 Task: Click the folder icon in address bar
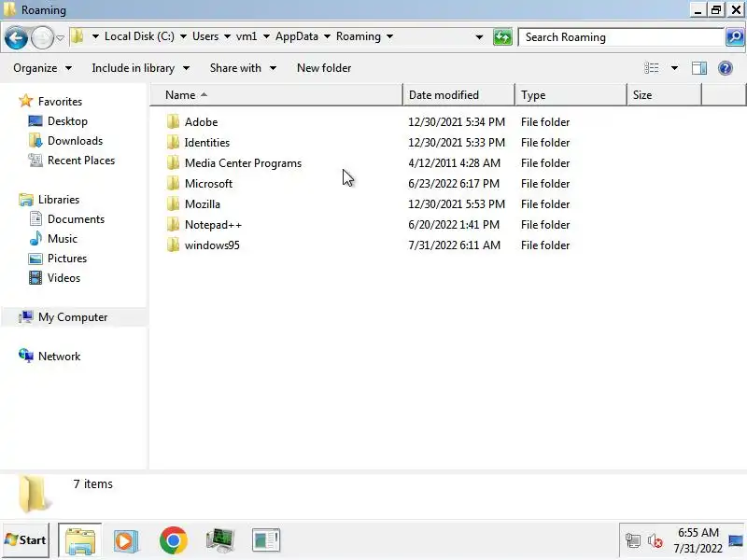[78, 36]
